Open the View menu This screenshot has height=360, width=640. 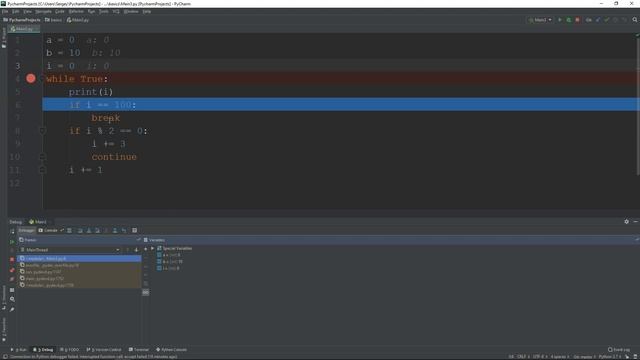(27, 11)
